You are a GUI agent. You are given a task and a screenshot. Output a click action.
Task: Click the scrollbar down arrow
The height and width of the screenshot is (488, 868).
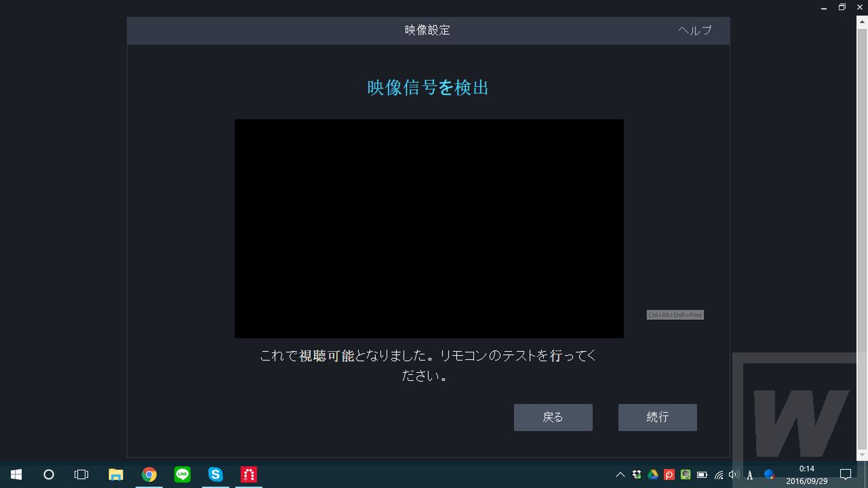(863, 455)
